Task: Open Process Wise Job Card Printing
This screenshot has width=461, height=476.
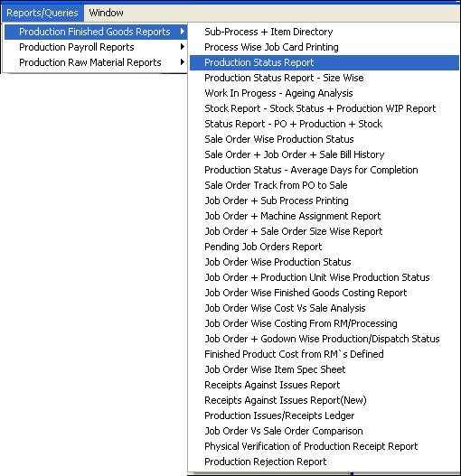Action: tap(325, 47)
